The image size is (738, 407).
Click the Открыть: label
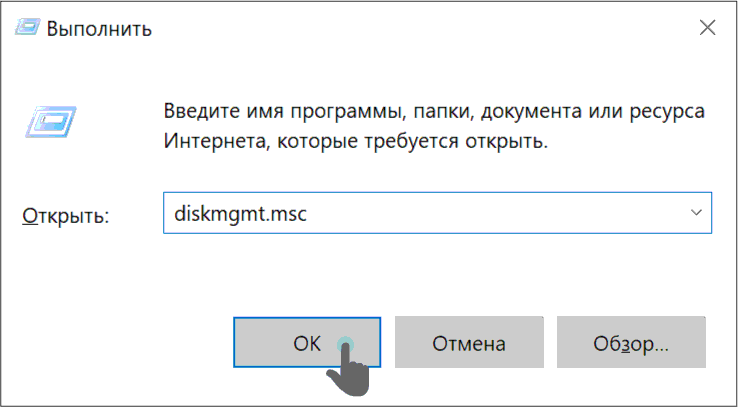pos(65,216)
